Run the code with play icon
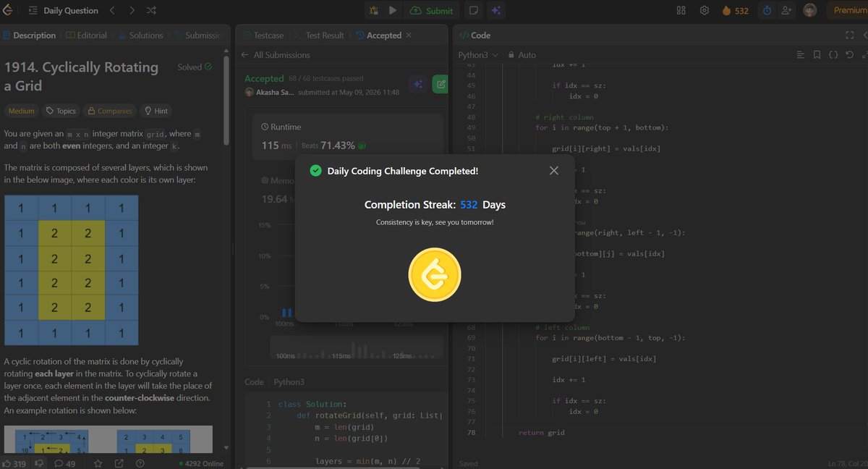This screenshot has height=469, width=868. click(392, 11)
